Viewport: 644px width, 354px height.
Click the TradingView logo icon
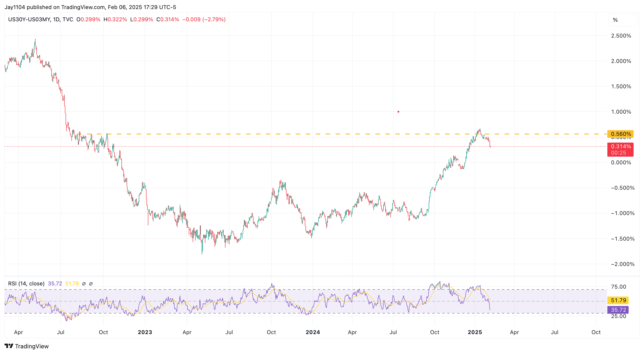click(9, 346)
